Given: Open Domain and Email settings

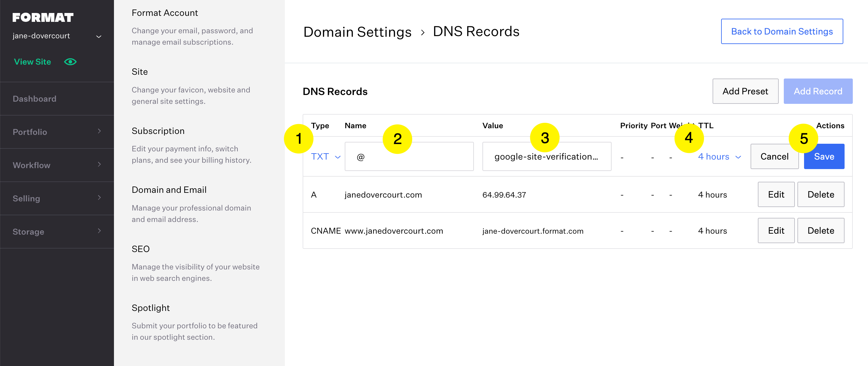Looking at the screenshot, I should point(169,190).
